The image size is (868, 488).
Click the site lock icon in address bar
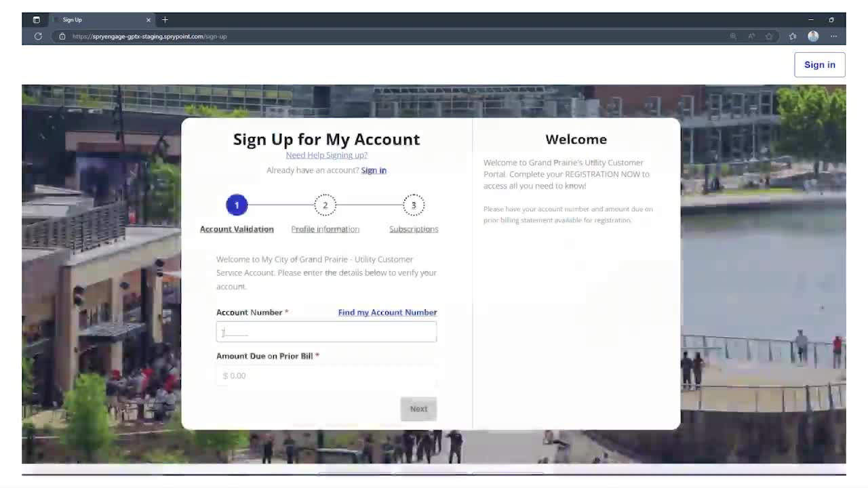pos(62,37)
